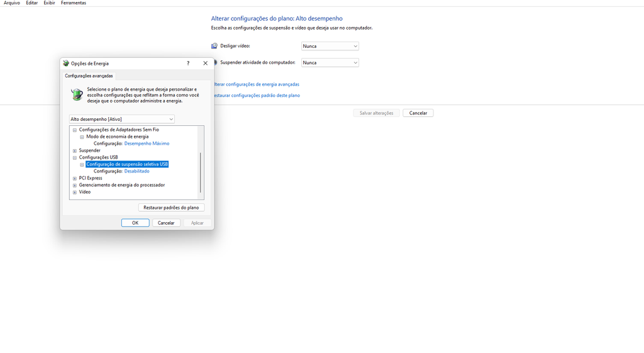Close the Opções de Energia dialog
Viewport: 644px width, 353px height.
coord(206,64)
